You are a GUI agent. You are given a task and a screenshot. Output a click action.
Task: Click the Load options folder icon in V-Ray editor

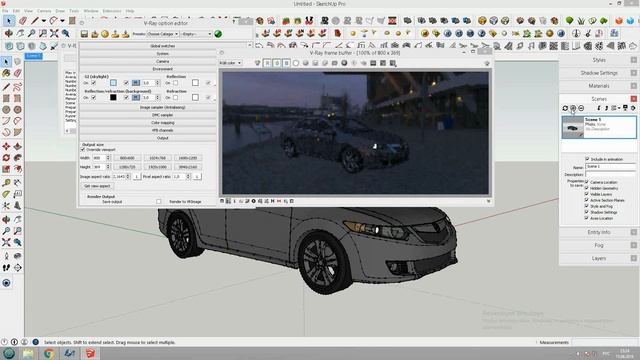click(x=95, y=34)
